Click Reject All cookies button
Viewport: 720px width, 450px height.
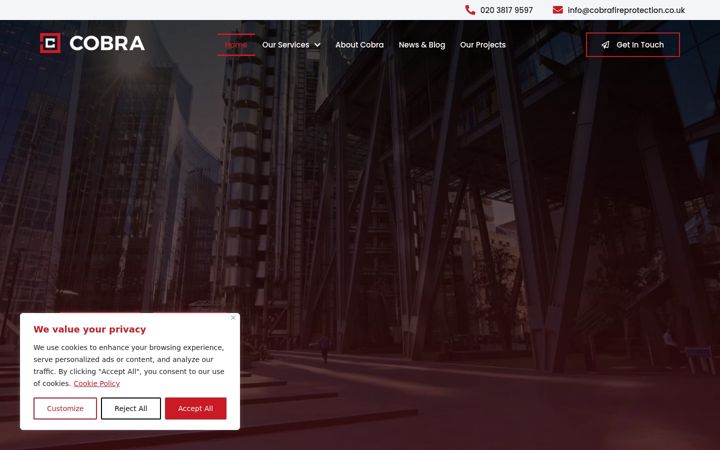[131, 408]
